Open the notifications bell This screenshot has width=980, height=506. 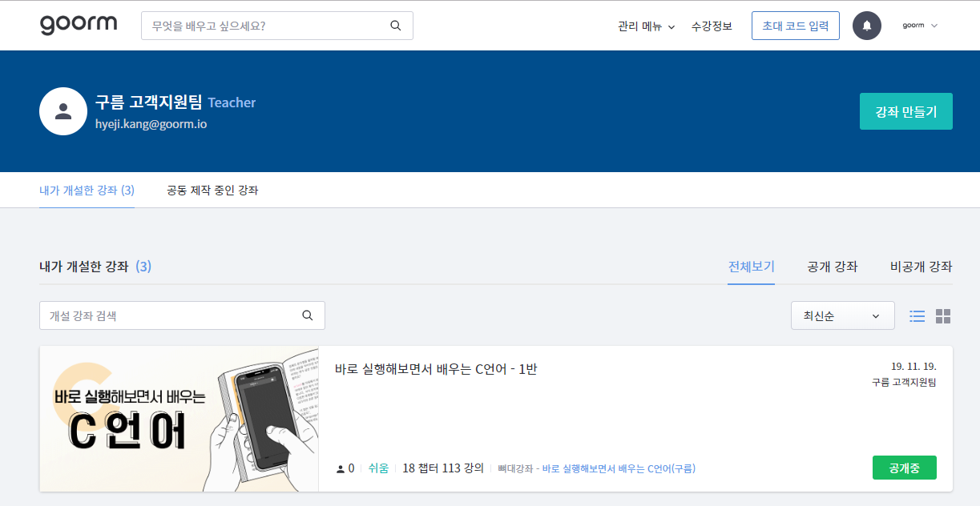click(867, 26)
